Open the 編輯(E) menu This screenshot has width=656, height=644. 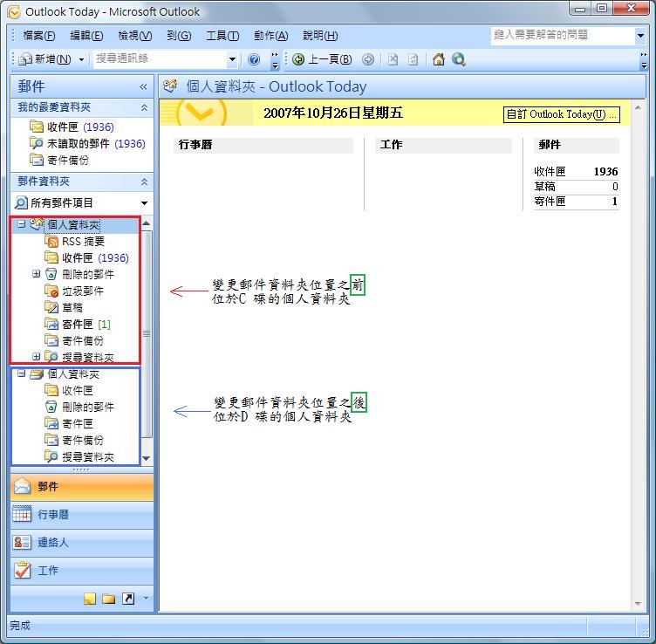coord(86,36)
